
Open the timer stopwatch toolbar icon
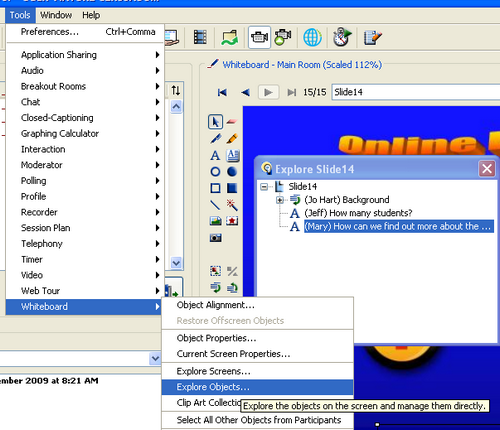[x=342, y=37]
